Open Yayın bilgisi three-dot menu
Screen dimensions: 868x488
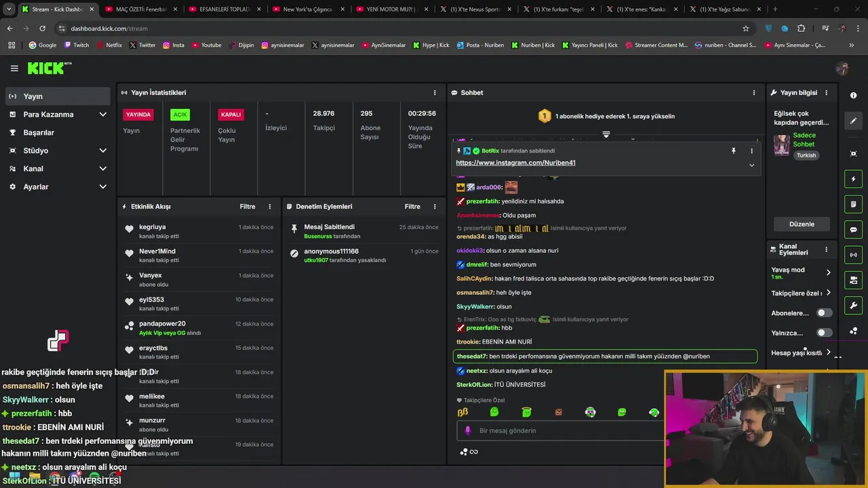(826, 92)
